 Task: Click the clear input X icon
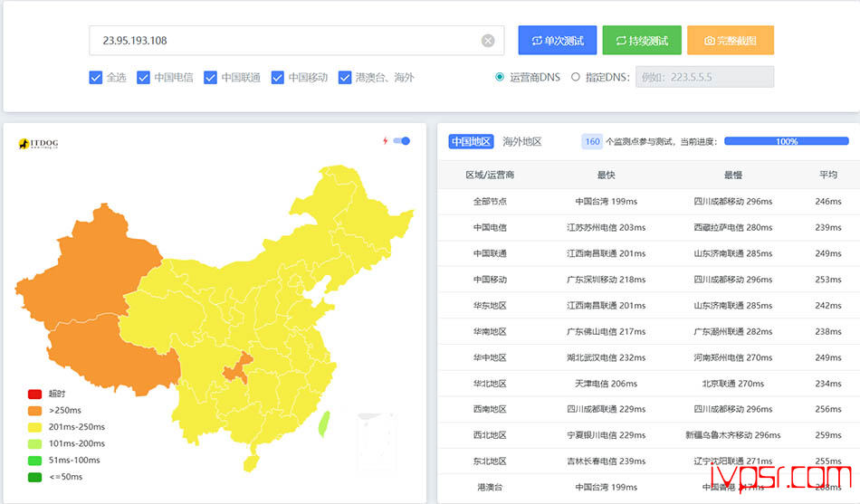tap(488, 41)
